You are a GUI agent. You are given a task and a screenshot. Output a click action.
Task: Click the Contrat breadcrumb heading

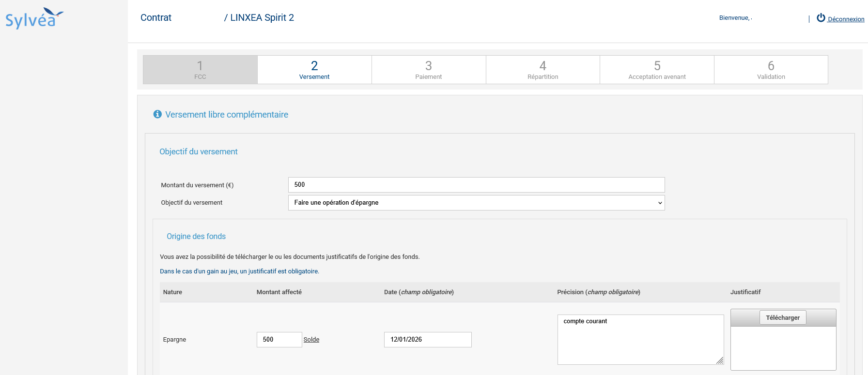156,18
